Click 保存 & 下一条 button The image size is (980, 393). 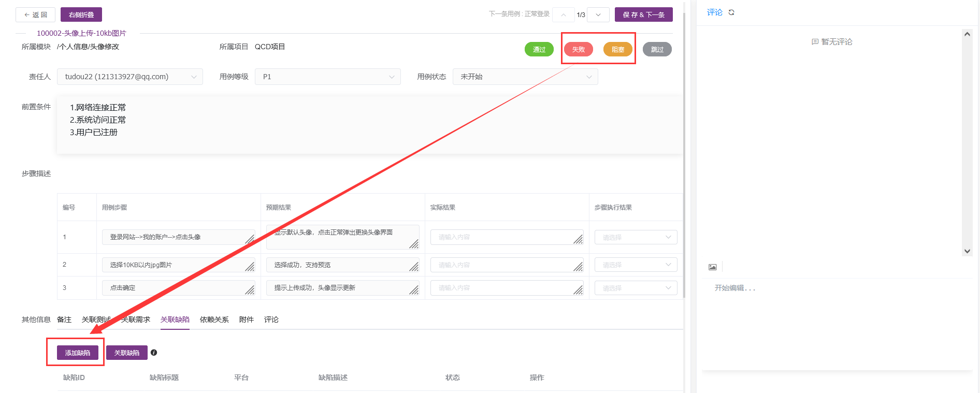(643, 15)
